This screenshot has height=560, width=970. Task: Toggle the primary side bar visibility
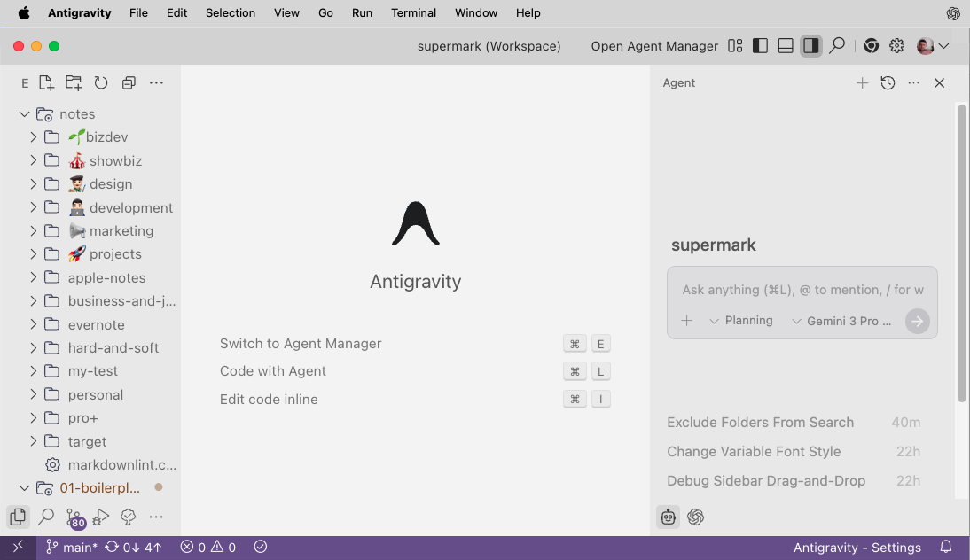(x=760, y=46)
